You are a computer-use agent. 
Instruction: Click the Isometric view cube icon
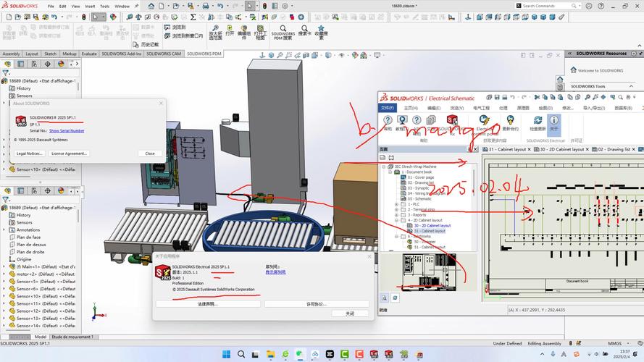click(x=535, y=17)
